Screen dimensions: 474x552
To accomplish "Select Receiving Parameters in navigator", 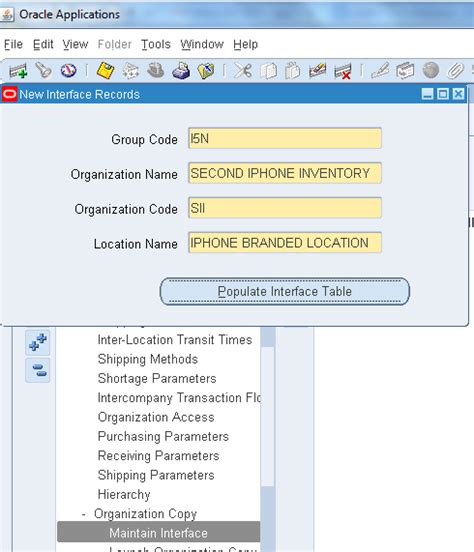I will point(158,456).
